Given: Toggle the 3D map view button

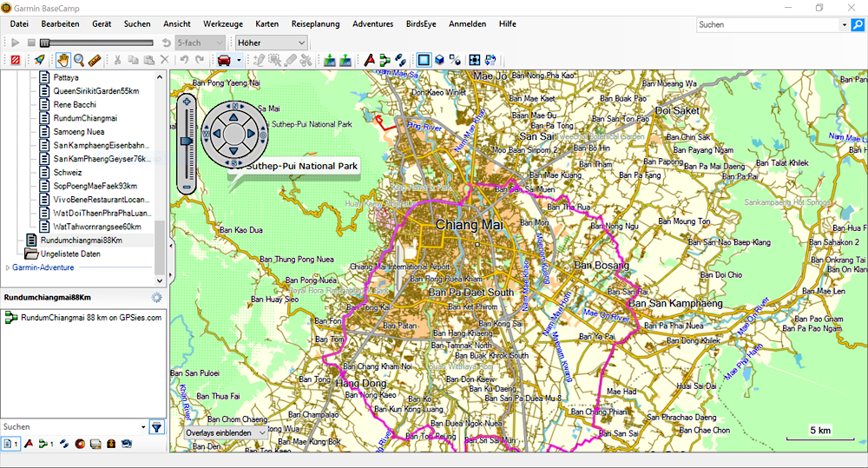Looking at the screenshot, I should [440, 60].
